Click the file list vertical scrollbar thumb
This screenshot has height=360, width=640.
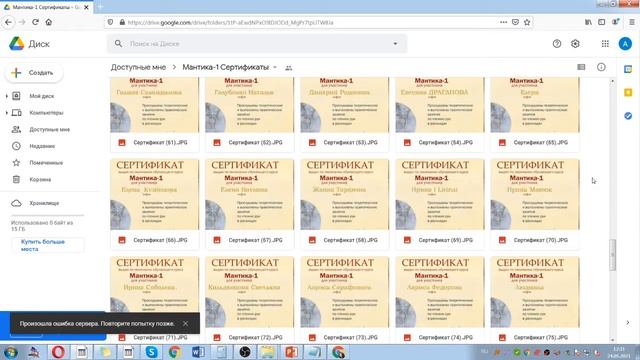pyautogui.click(x=613, y=255)
